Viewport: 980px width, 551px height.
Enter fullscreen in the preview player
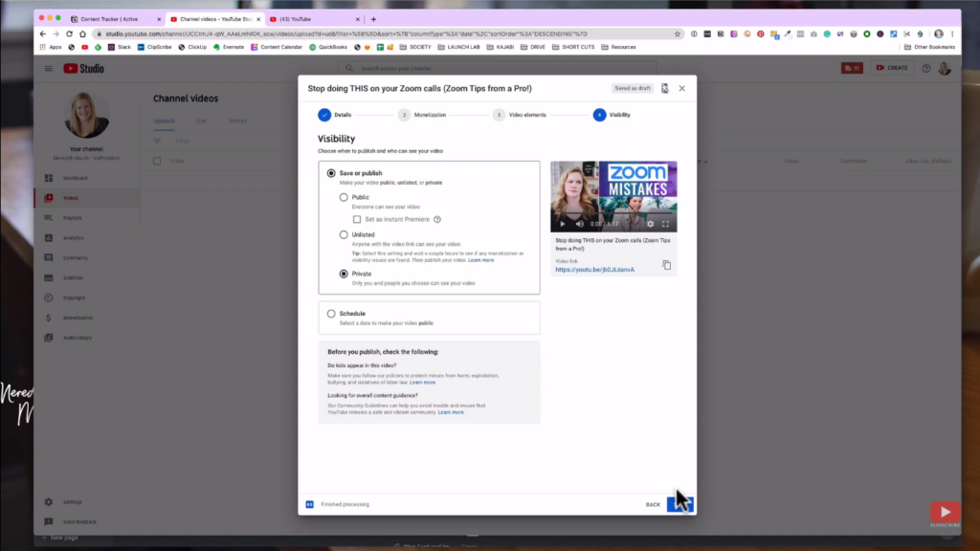pyautogui.click(x=666, y=224)
